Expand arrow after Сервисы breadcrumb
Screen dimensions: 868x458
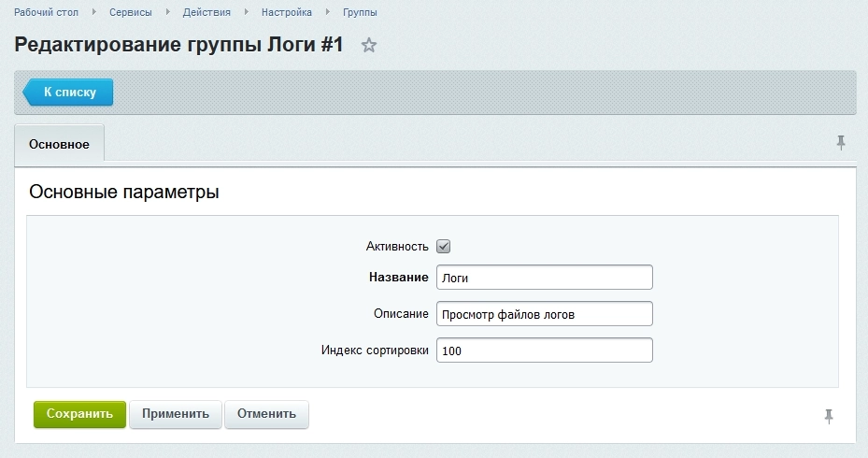click(x=168, y=12)
